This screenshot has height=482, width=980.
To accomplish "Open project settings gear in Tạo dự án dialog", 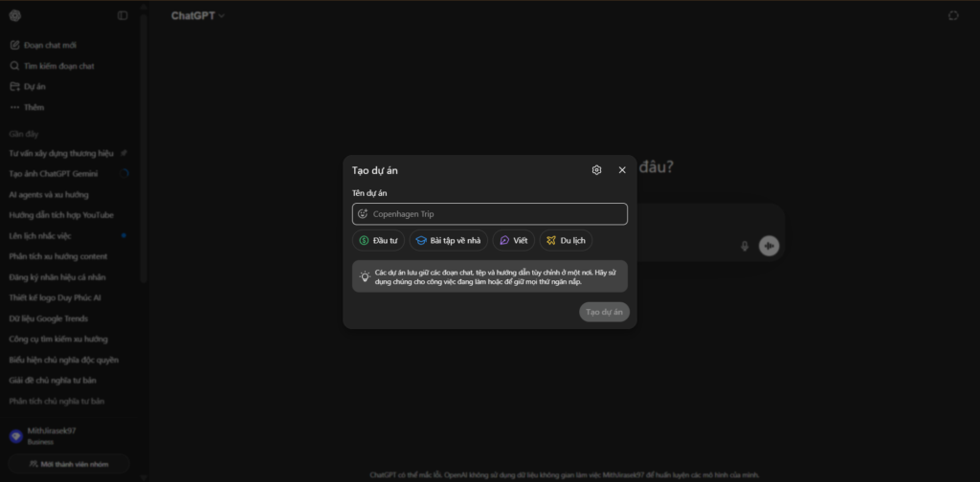I will click(x=596, y=170).
